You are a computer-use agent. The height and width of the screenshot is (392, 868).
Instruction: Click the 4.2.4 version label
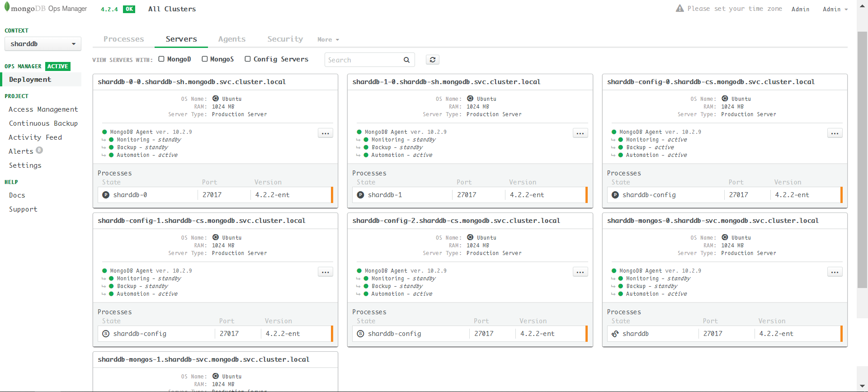tap(109, 9)
